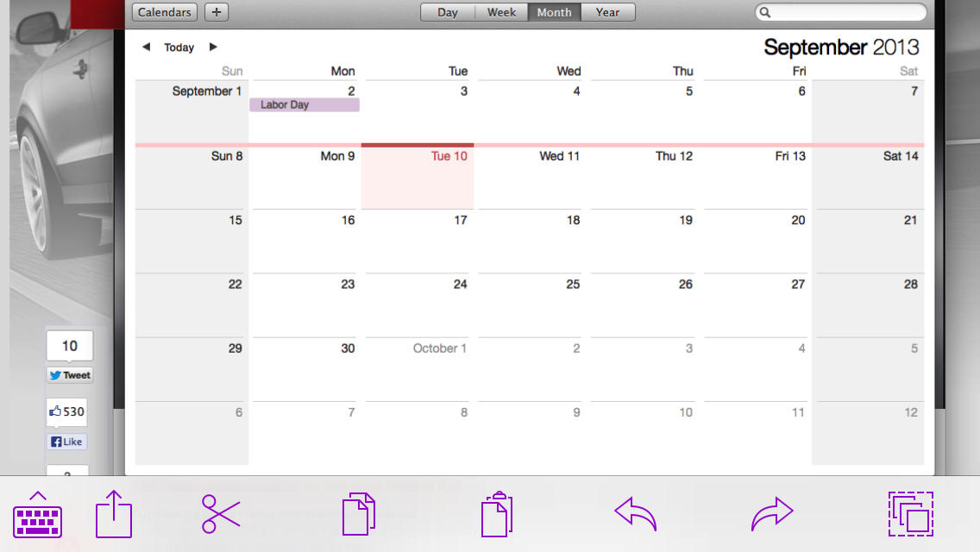Click the search magnifier icon
The width and height of the screenshot is (980, 552).
[x=765, y=12]
